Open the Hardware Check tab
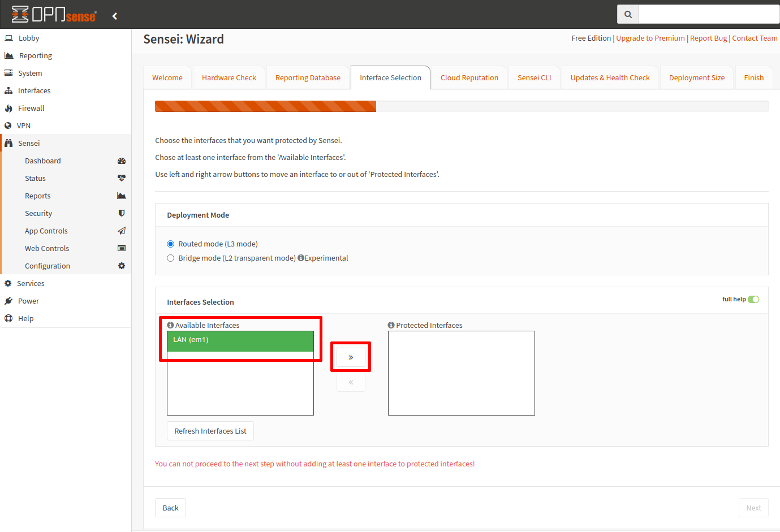 coord(229,78)
